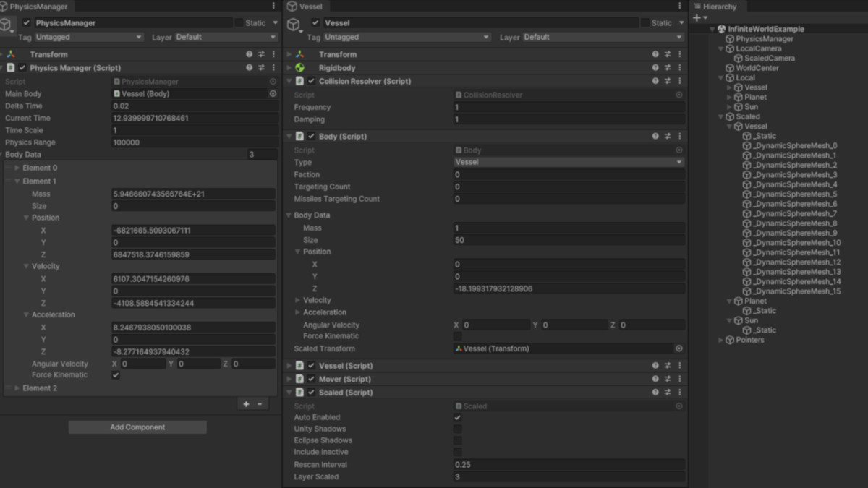This screenshot has height=488, width=868.
Task: Open Layer dropdown in Vessel inspector
Action: tap(602, 37)
